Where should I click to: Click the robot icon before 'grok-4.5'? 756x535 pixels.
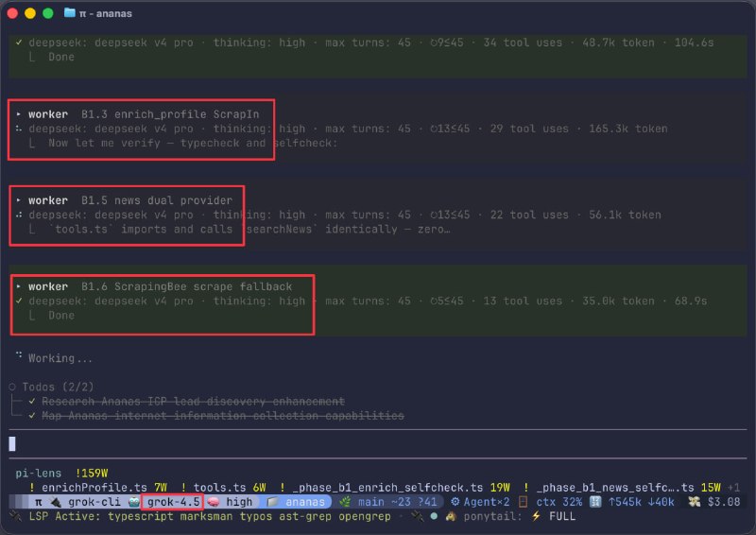point(134,502)
